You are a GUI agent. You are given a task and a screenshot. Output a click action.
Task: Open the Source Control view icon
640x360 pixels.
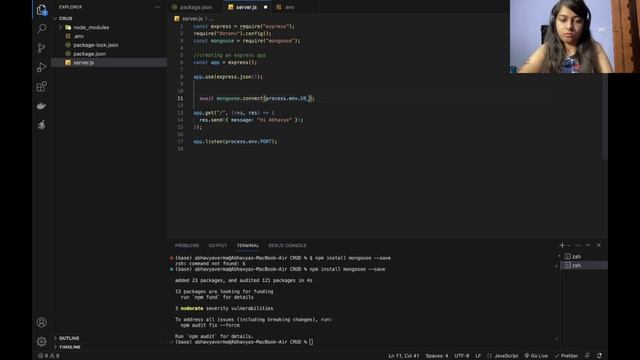pyautogui.click(x=42, y=48)
